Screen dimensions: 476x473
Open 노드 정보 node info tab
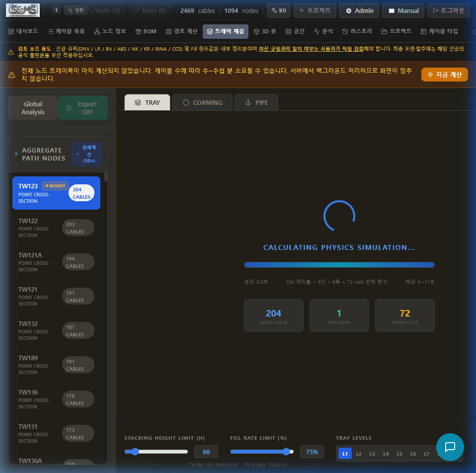click(x=110, y=31)
